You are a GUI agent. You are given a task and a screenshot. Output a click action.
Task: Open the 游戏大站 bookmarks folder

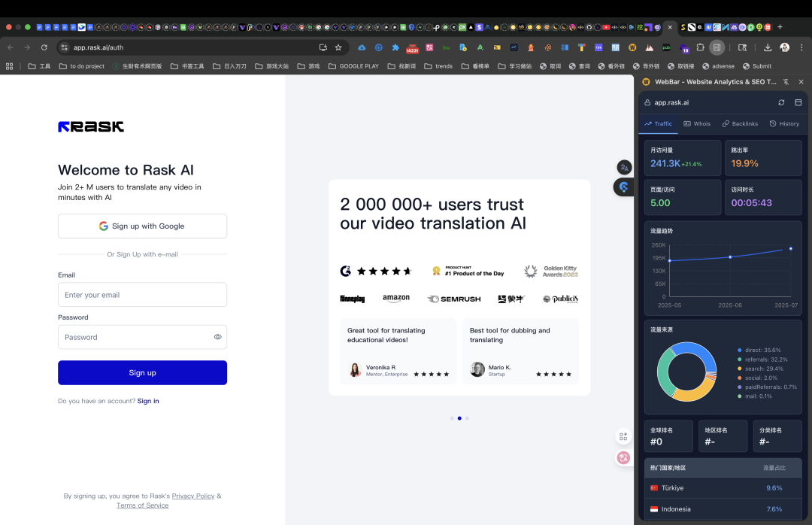pyautogui.click(x=272, y=66)
